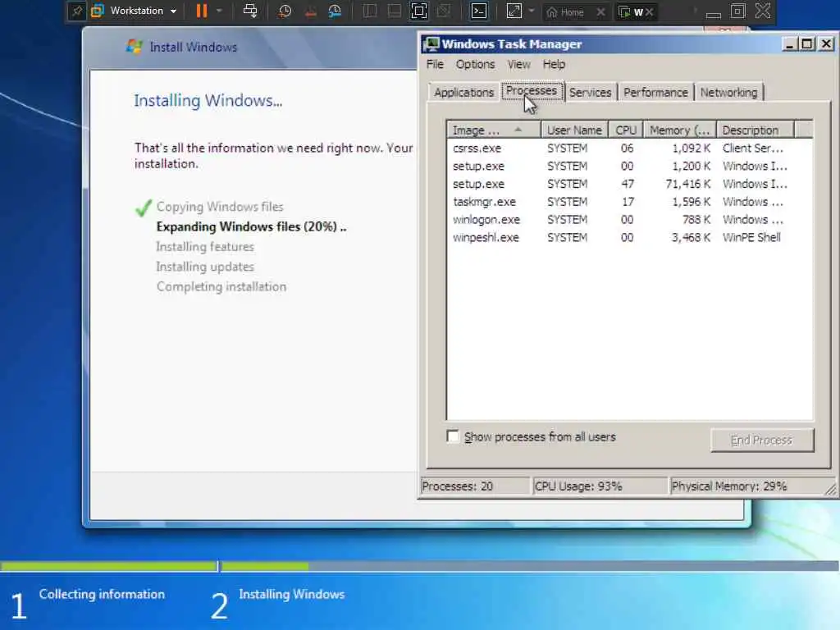Click the Install Windows flag icon
Viewport: 840px width, 630px height.
pos(135,47)
